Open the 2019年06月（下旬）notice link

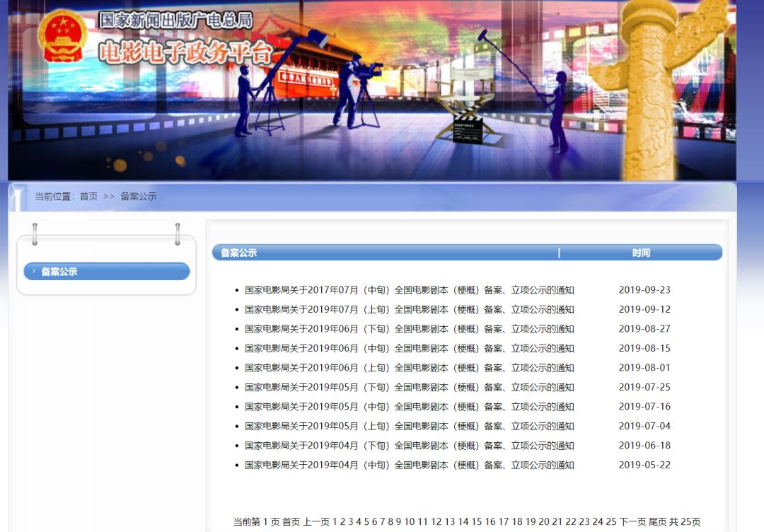pos(410,329)
